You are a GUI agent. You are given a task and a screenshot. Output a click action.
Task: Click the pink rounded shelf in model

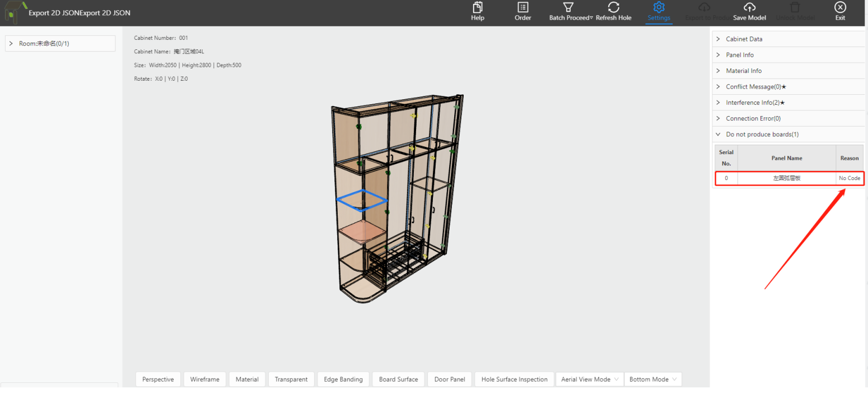[362, 232]
